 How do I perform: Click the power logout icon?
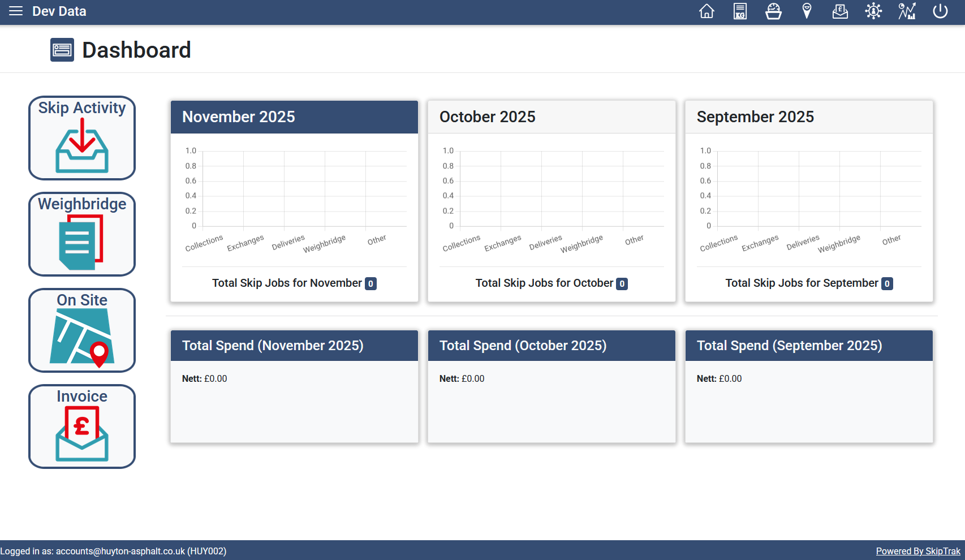pos(940,11)
